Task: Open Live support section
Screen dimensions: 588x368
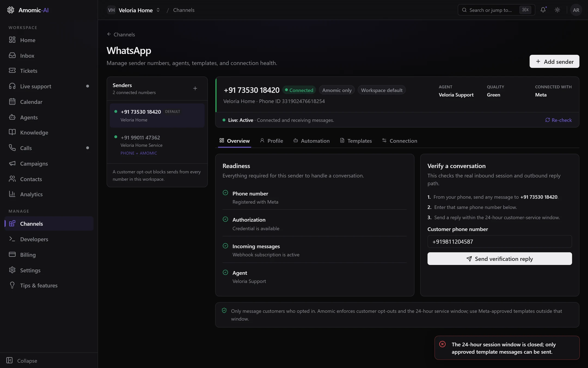Action: click(x=49, y=86)
